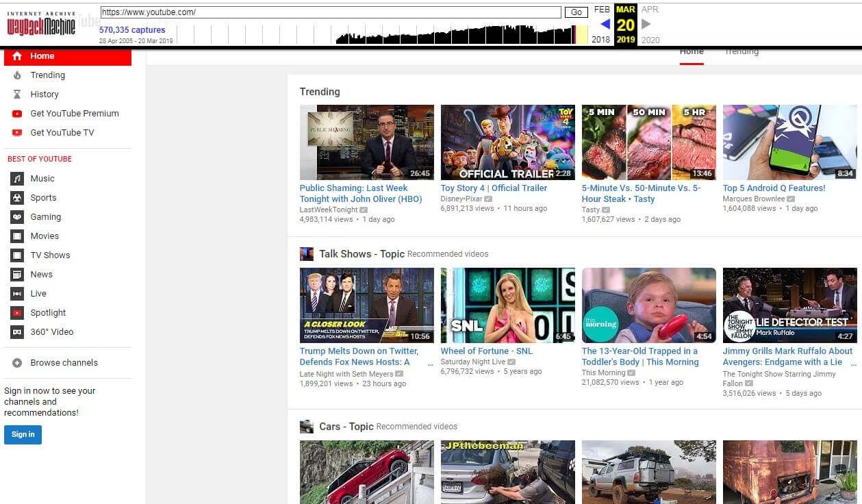Open the Gaming sidebar entry

tap(46, 217)
